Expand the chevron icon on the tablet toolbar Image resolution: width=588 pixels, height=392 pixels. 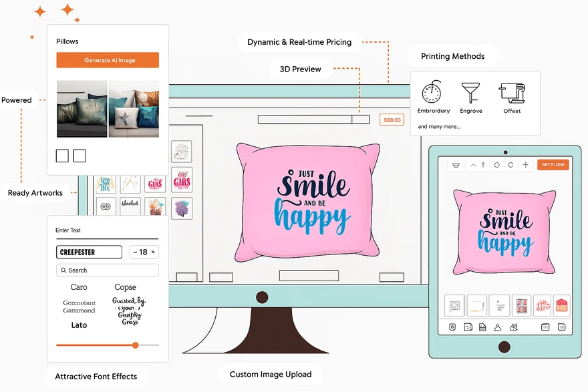point(473,164)
